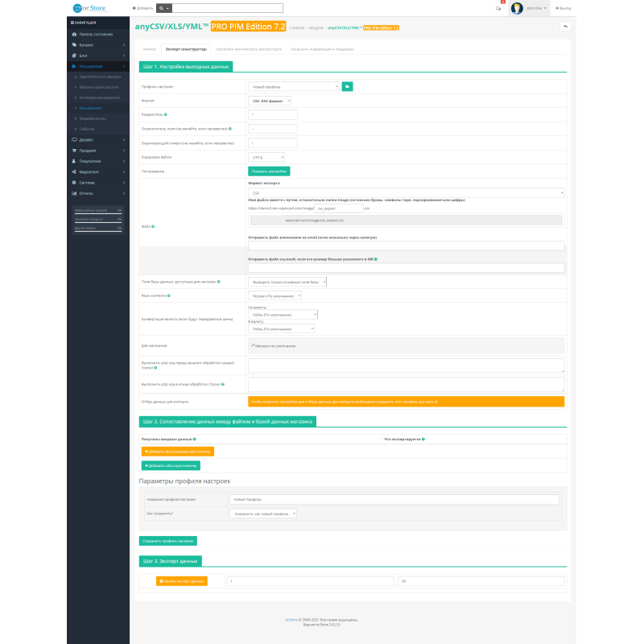Screen dimensions: 644x644
Task: Open the Маркетинг sidebar icon
Action: pyautogui.click(x=74, y=172)
